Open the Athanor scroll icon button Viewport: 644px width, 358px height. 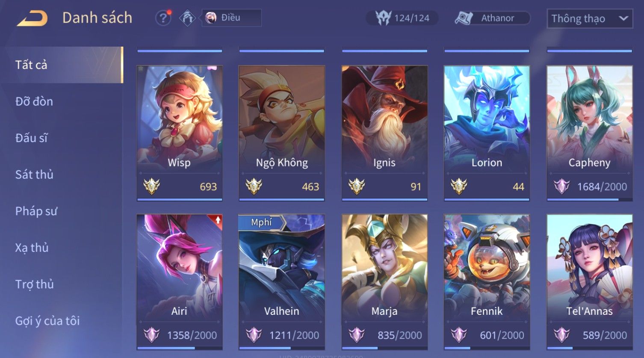click(x=464, y=18)
